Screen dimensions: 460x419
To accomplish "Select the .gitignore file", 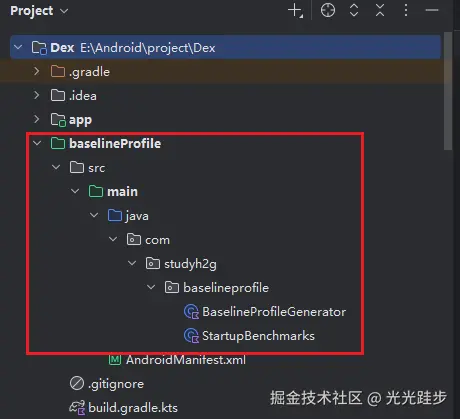I will coord(116,384).
